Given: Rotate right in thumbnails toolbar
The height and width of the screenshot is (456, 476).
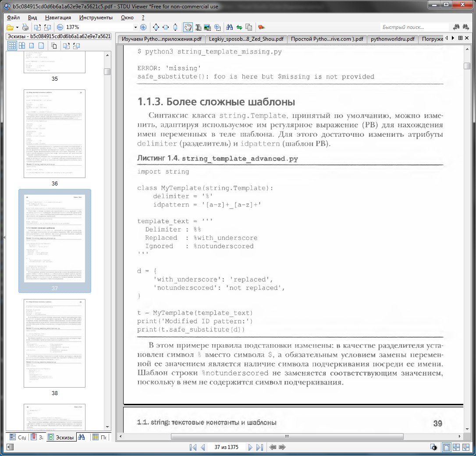Looking at the screenshot, I should [77, 46].
